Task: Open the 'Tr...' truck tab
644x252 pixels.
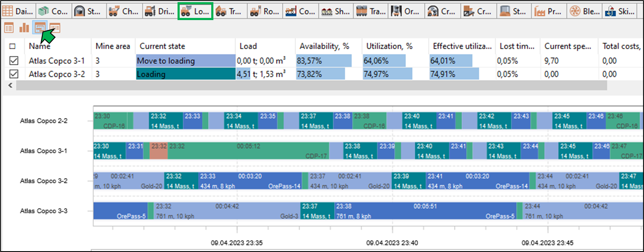Action: pyautogui.click(x=230, y=12)
